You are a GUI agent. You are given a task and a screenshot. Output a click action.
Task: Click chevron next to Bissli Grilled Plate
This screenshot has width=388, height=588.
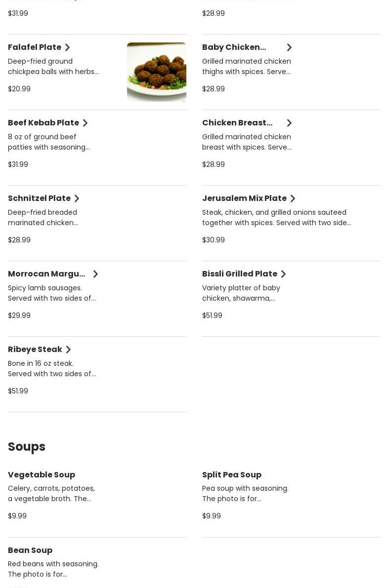(x=284, y=274)
